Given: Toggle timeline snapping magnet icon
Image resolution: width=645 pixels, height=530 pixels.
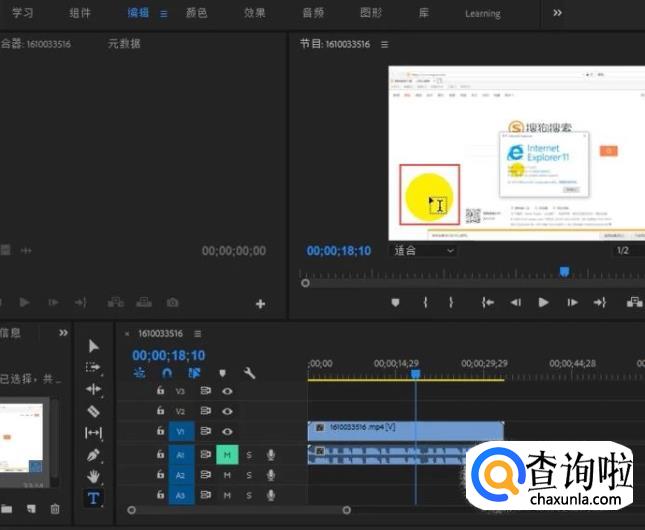Looking at the screenshot, I should tap(167, 373).
